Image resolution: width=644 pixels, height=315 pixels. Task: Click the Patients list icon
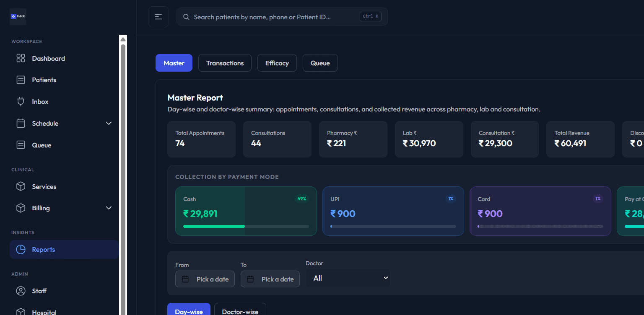21,80
